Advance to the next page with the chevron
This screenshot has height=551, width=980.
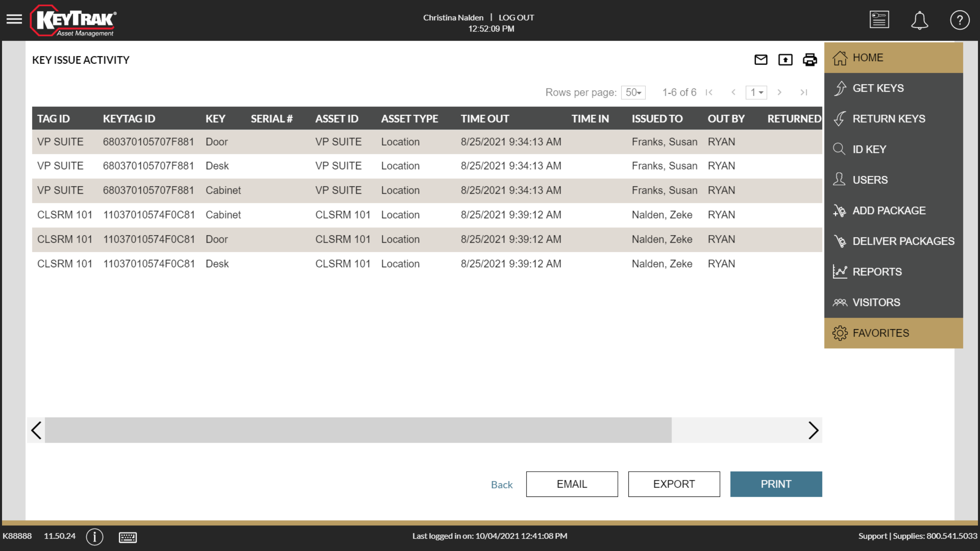click(780, 92)
